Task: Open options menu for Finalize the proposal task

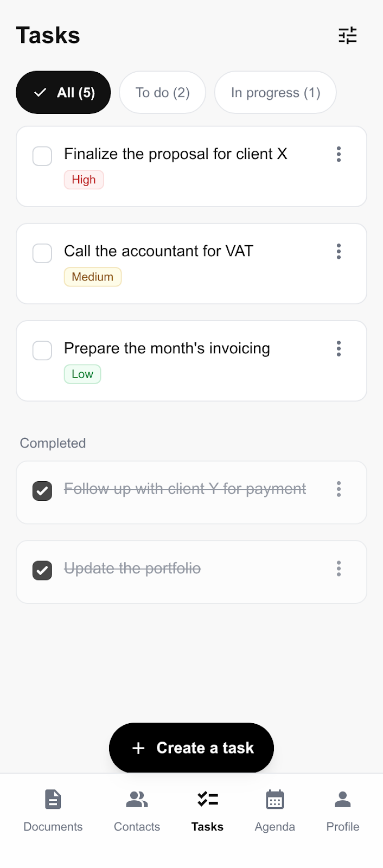Action: (x=339, y=155)
